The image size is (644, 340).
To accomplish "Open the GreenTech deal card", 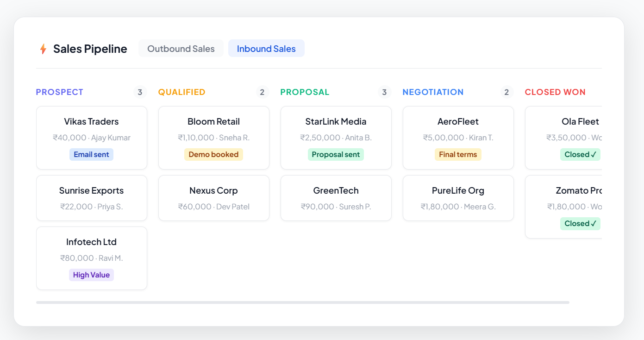I will pos(336,198).
